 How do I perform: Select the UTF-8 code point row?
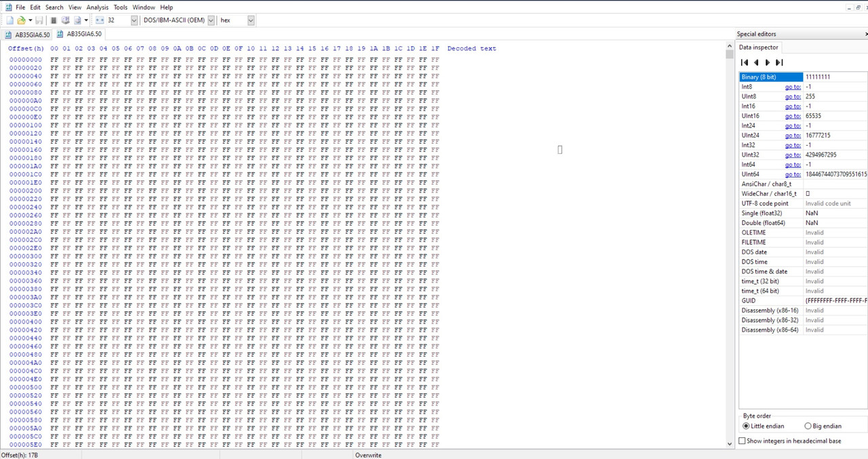803,203
